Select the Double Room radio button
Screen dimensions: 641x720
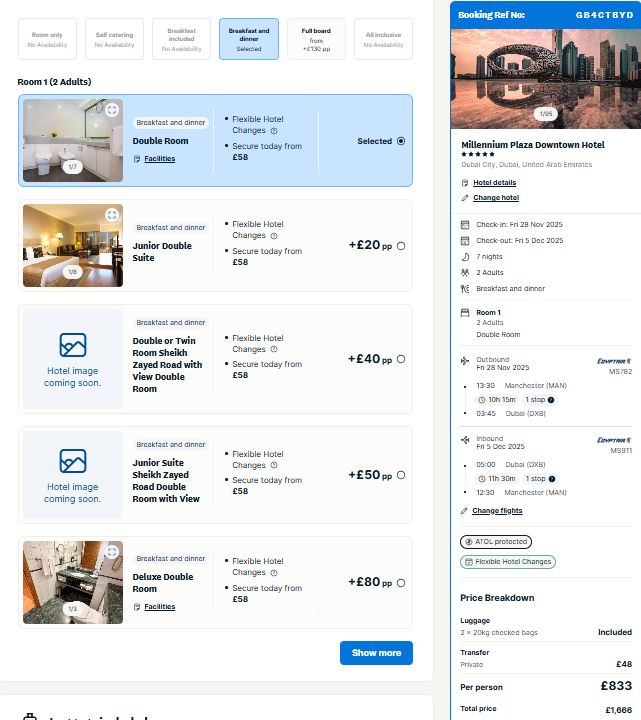click(x=401, y=141)
